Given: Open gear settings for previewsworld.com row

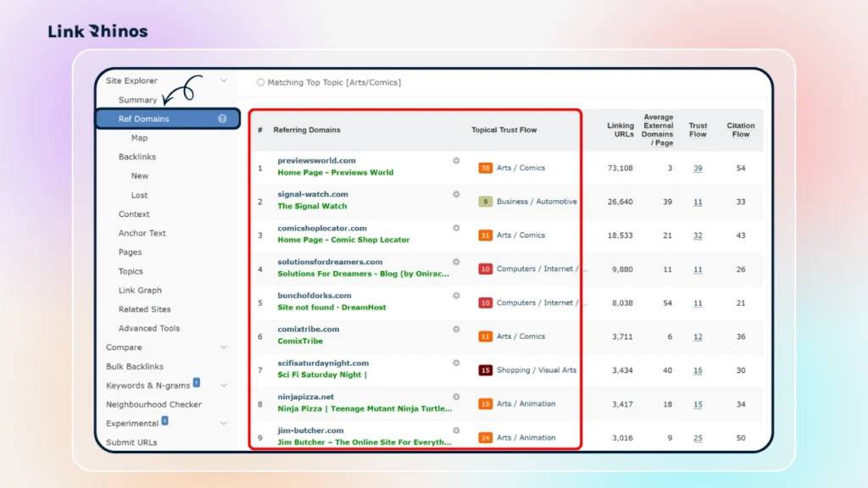Looking at the screenshot, I should 456,160.
